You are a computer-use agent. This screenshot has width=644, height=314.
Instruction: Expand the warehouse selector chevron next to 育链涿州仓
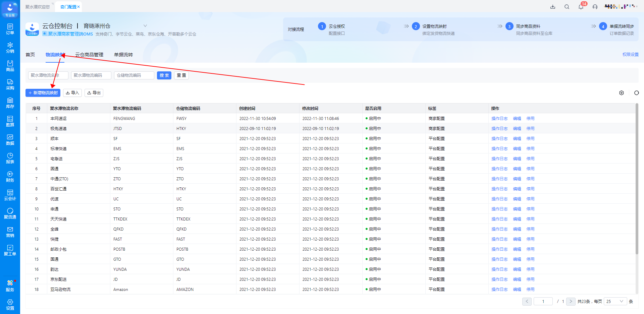pyautogui.click(x=145, y=26)
